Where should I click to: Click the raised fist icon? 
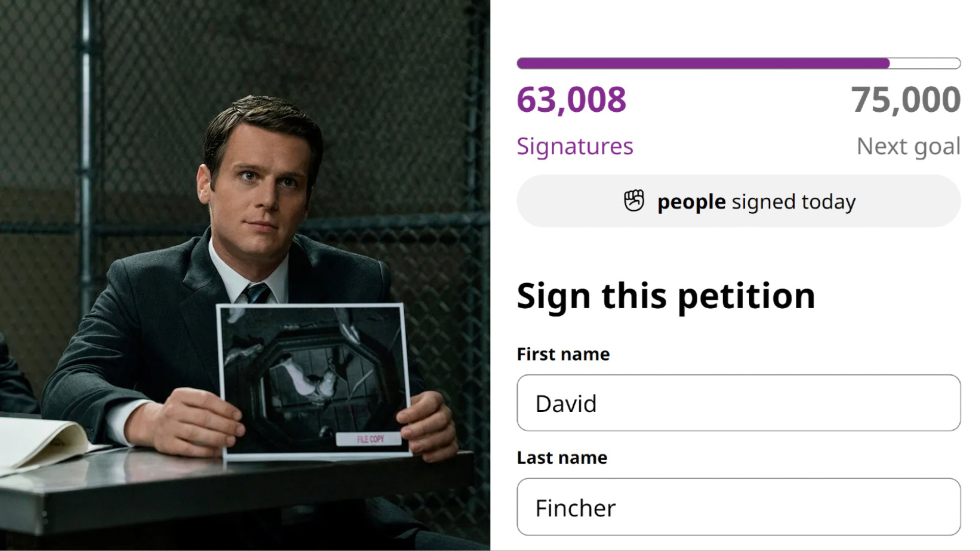[x=634, y=201]
